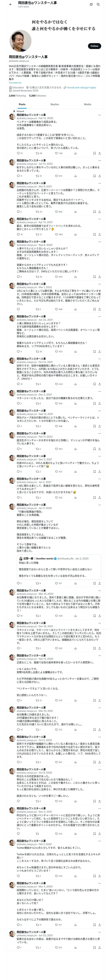The width and height of the screenshot is (110, 980).
Task: Reply to the Mar 9, 2021 post
Action: (18, 212)
